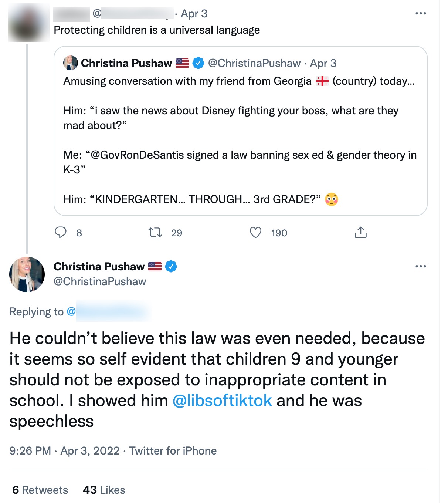The image size is (448, 503).
Task: View the 43 Likes list
Action: (104, 490)
